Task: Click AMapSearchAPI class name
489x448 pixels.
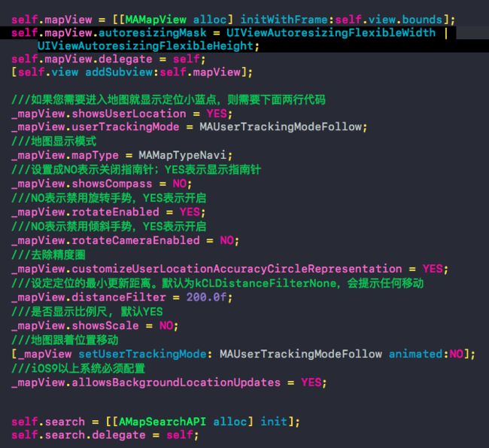Action: (162, 422)
